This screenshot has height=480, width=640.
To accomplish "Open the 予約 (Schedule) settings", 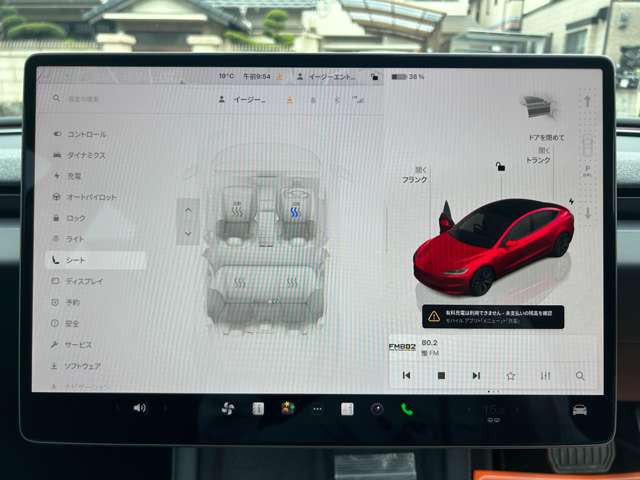I will point(66,302).
